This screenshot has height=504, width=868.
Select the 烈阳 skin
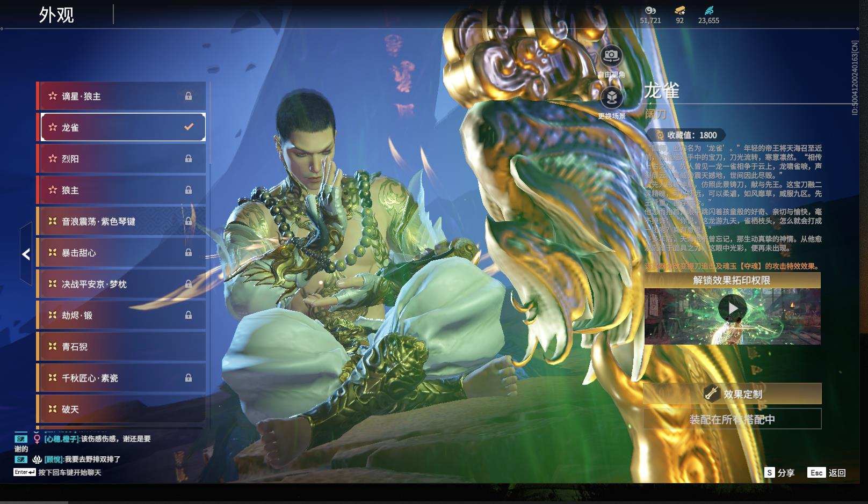(122, 158)
